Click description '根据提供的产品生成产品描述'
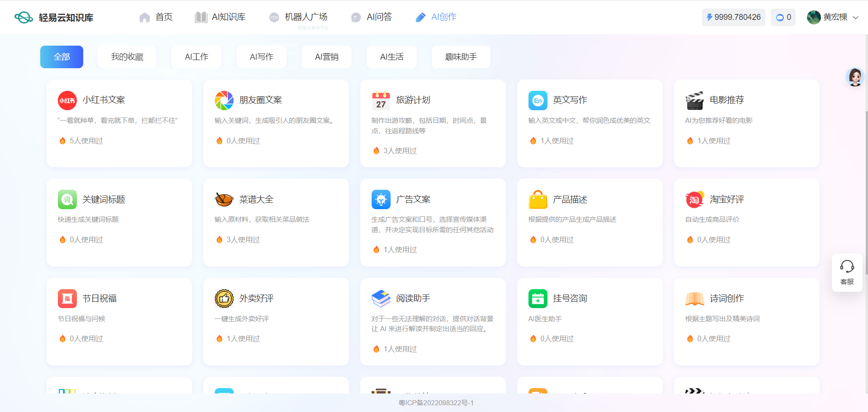 pyautogui.click(x=572, y=220)
